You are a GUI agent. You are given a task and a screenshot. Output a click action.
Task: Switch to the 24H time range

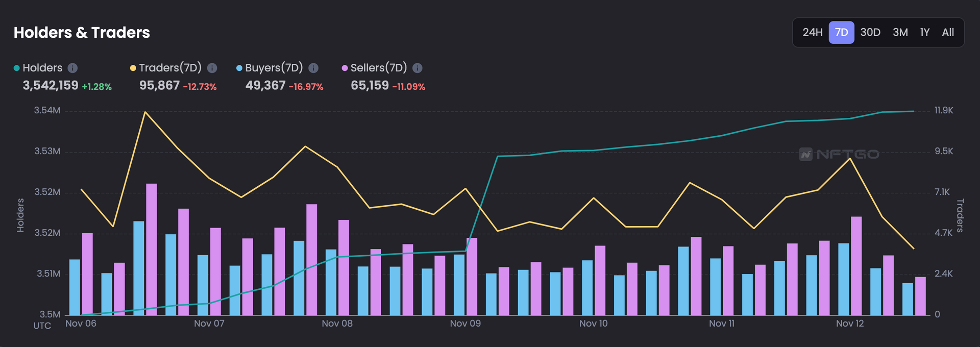click(812, 33)
